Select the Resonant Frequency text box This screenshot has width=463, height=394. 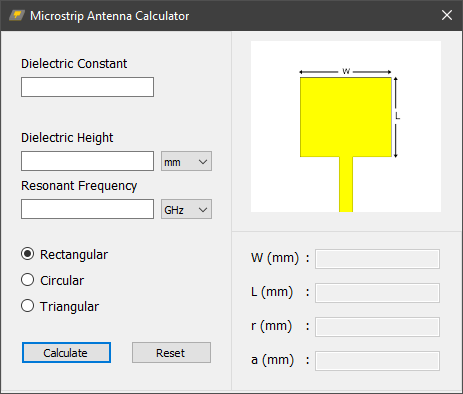click(87, 209)
